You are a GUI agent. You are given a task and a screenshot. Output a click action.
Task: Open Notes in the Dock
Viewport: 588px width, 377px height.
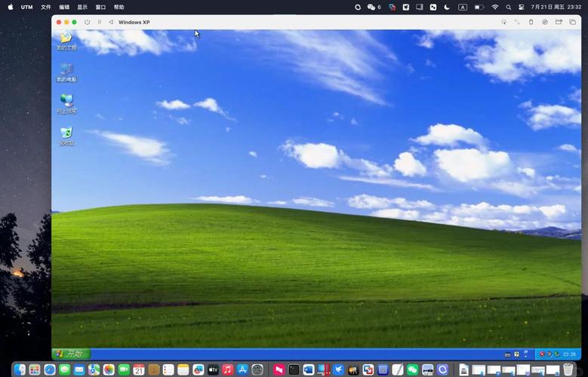[183, 370]
